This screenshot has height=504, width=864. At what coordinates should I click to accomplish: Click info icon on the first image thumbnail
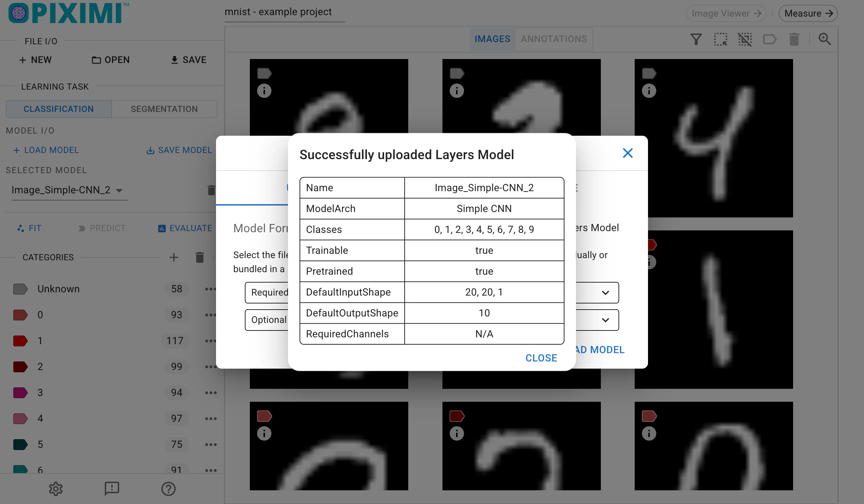264,91
